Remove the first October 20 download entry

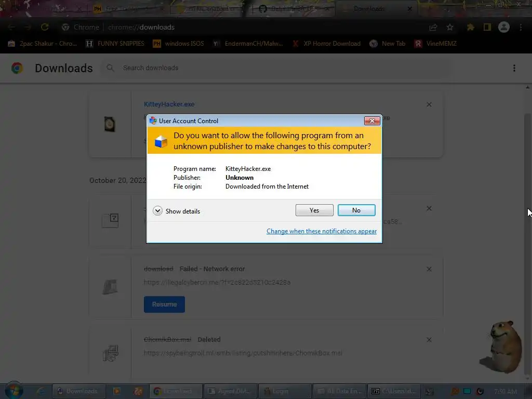point(429,208)
